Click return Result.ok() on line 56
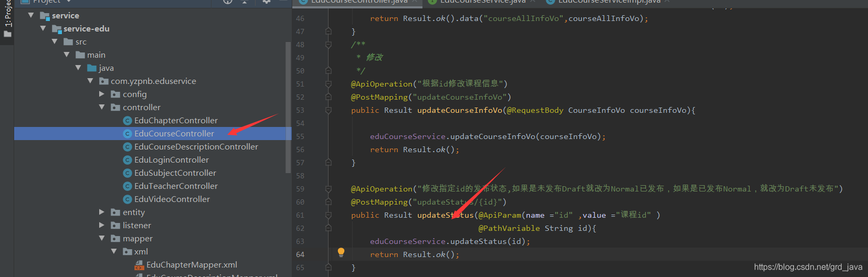Image resolution: width=868 pixels, height=277 pixels. click(415, 150)
